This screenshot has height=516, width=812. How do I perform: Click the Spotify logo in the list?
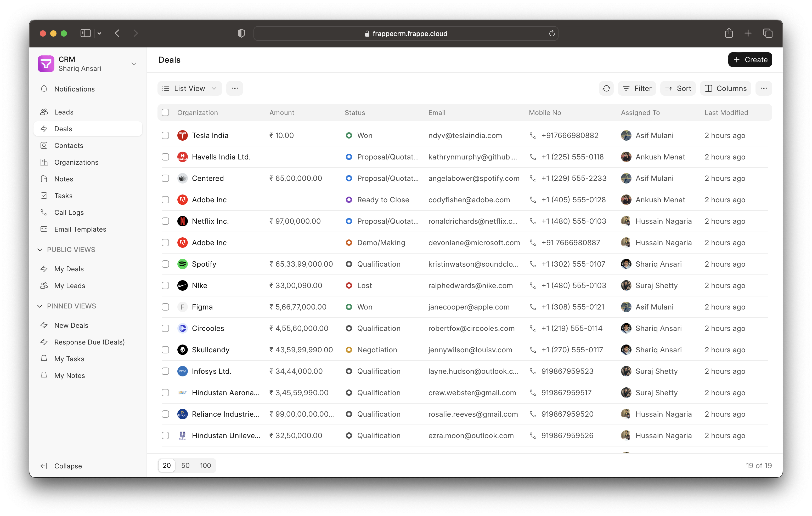(x=182, y=264)
